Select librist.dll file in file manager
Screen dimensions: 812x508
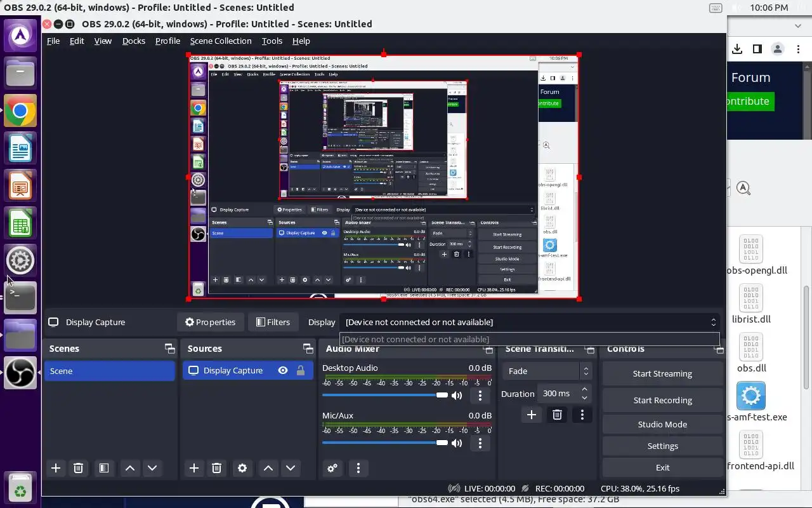[x=751, y=304]
